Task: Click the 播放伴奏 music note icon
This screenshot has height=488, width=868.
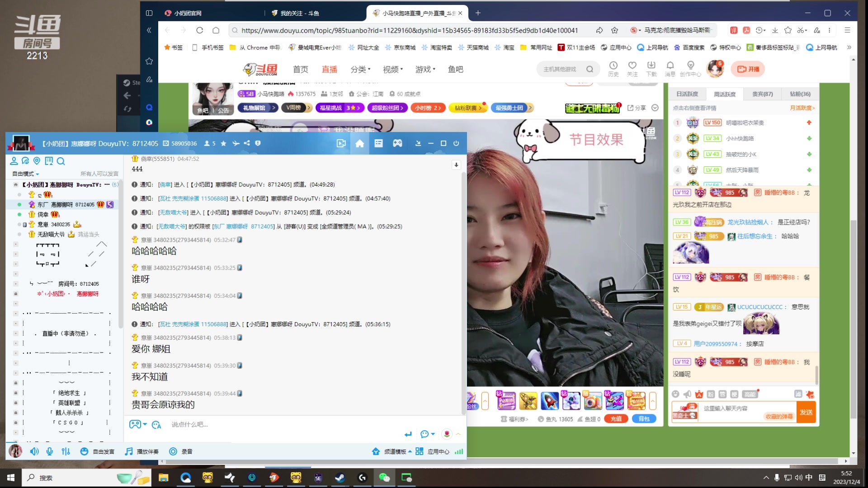Action: click(x=129, y=451)
